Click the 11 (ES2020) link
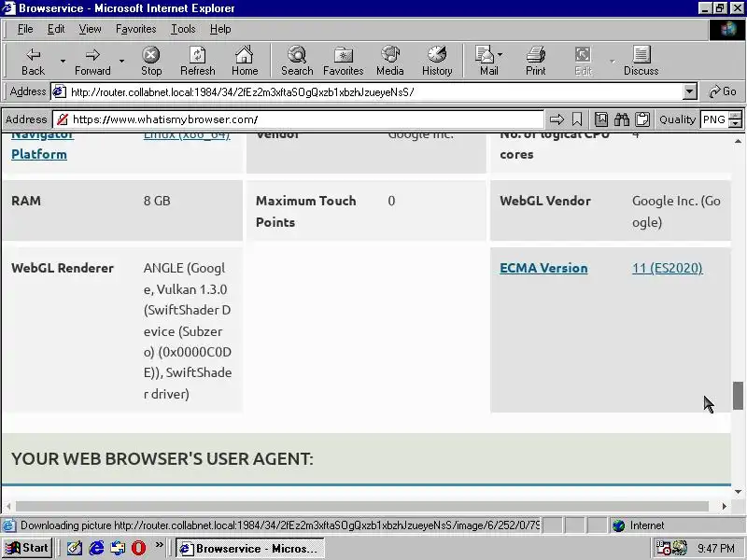This screenshot has height=560, width=747. coord(668,268)
